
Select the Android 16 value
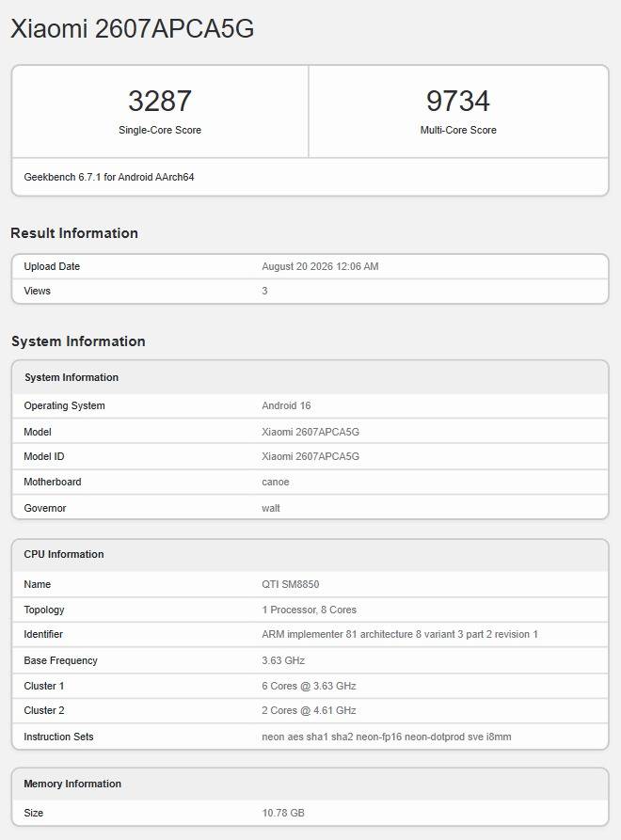point(286,405)
